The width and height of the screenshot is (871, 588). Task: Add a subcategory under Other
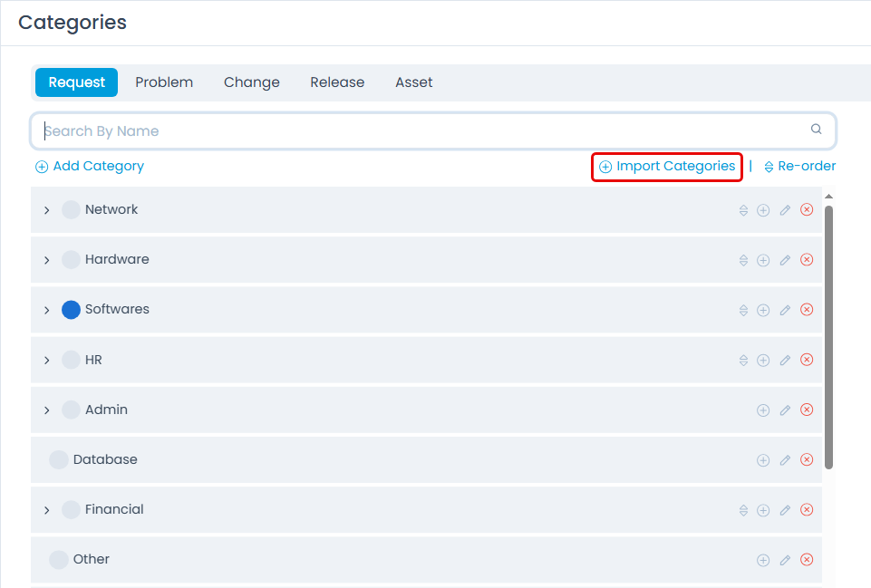pos(763,559)
